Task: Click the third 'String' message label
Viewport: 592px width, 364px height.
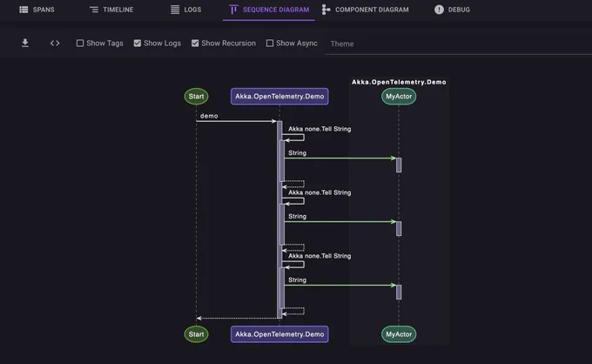Action: click(x=297, y=280)
